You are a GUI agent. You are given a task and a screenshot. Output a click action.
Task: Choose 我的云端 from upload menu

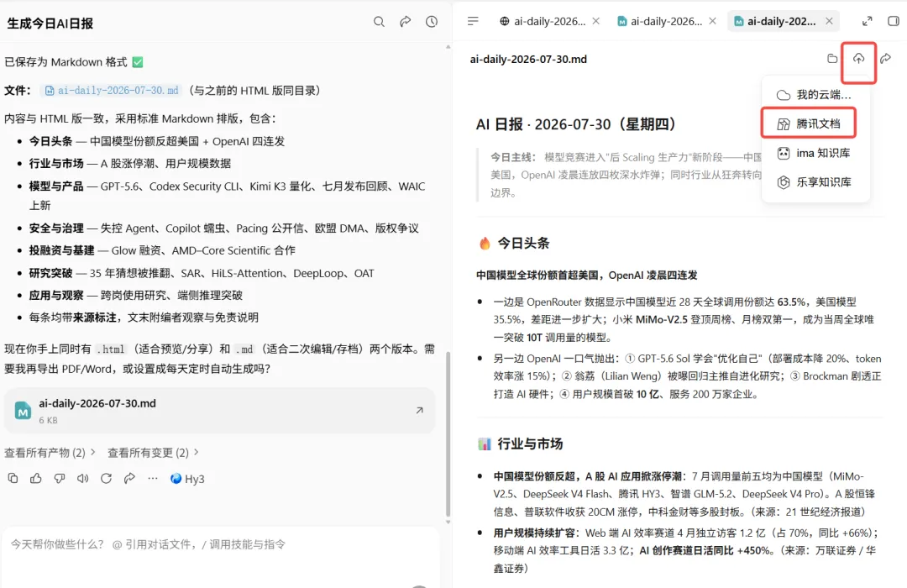coord(815,94)
